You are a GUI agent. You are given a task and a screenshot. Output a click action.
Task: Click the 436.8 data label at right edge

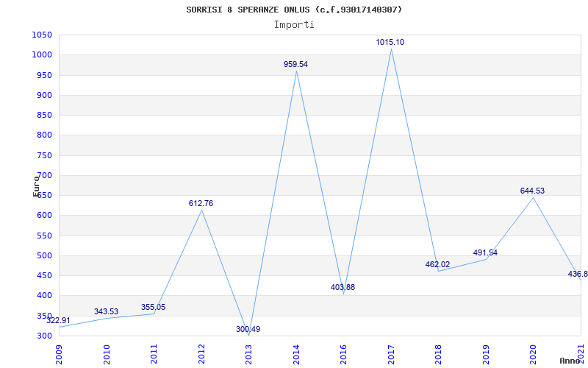tap(578, 274)
